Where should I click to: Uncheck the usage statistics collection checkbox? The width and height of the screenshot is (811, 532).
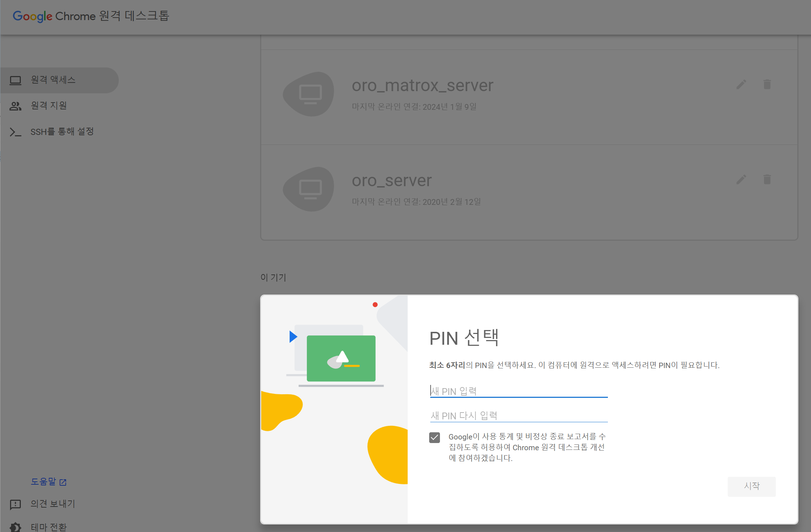(435, 437)
